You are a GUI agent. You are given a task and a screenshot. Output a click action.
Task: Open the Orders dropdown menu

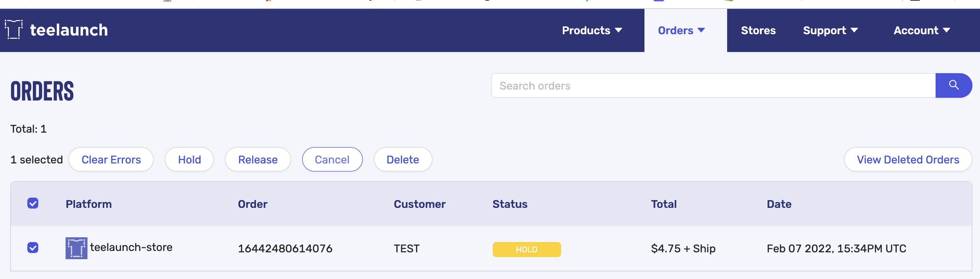[681, 30]
